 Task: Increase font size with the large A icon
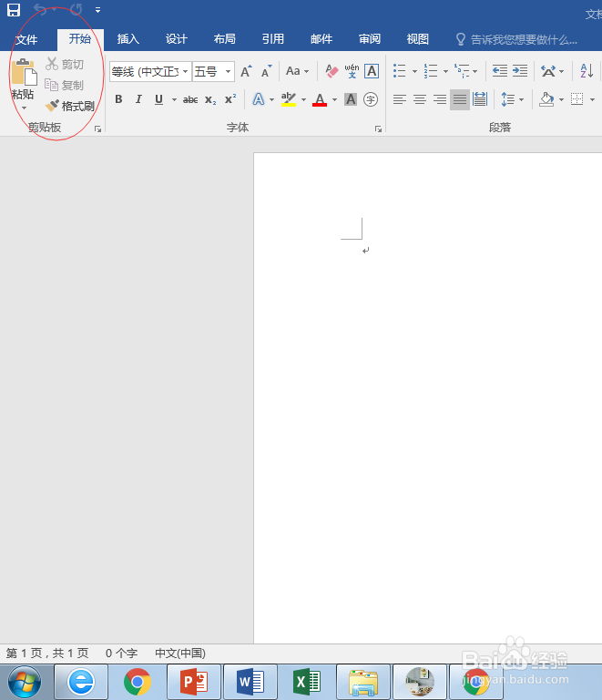coord(246,71)
